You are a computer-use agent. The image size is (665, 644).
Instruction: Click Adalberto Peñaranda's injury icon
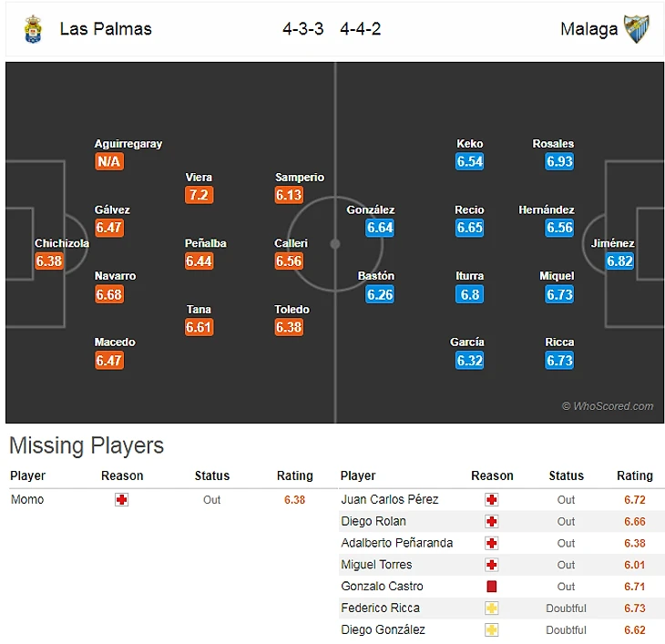coord(492,544)
